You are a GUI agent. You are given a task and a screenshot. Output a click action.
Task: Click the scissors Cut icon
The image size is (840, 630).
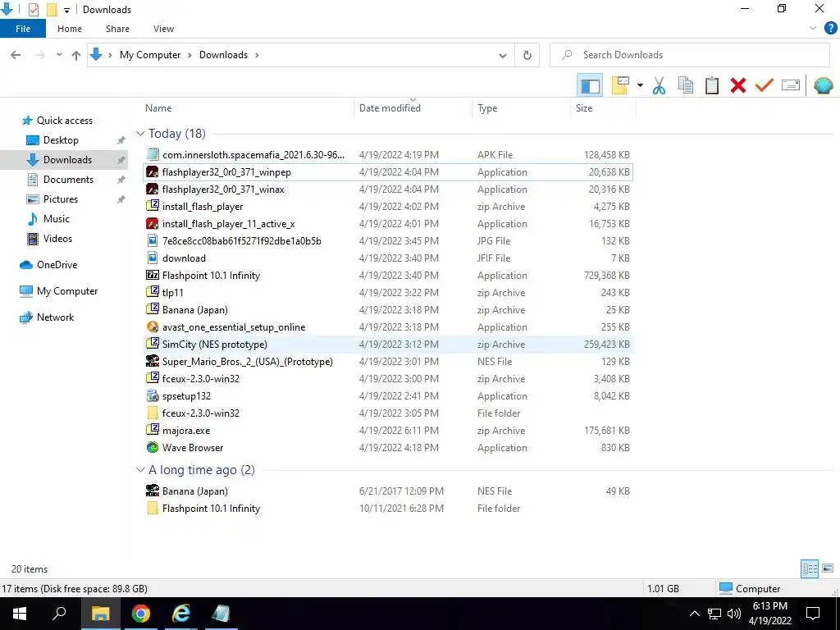[x=659, y=85]
